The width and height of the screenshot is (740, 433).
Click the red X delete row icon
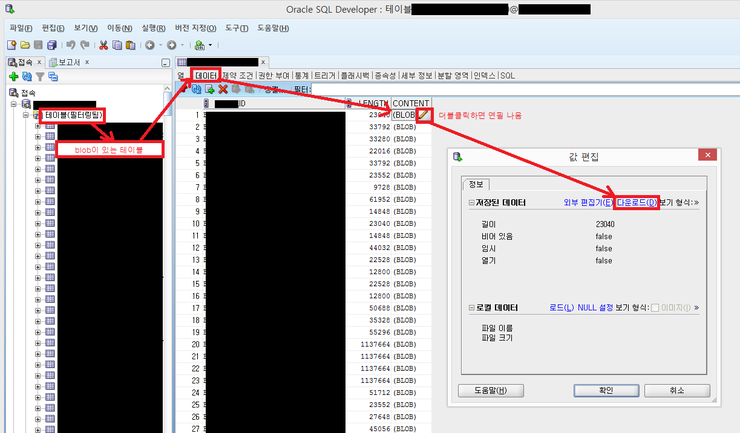[x=223, y=89]
